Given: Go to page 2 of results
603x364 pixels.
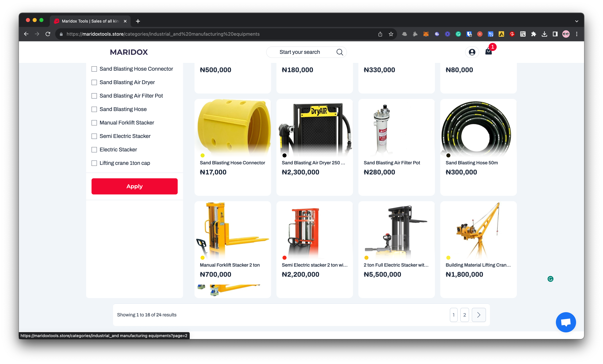Looking at the screenshot, I should click(x=465, y=315).
